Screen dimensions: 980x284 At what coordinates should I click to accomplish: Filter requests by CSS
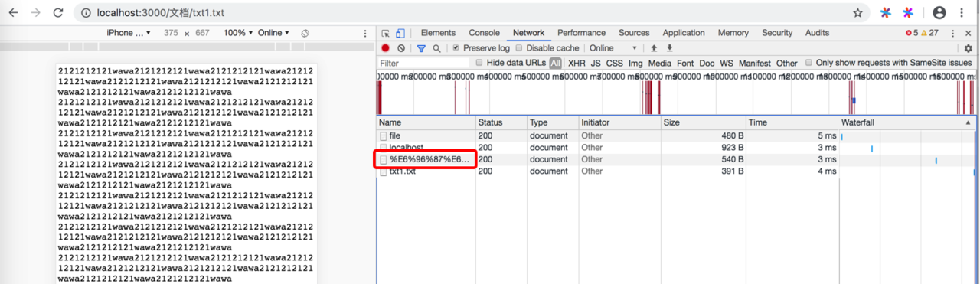click(x=614, y=63)
